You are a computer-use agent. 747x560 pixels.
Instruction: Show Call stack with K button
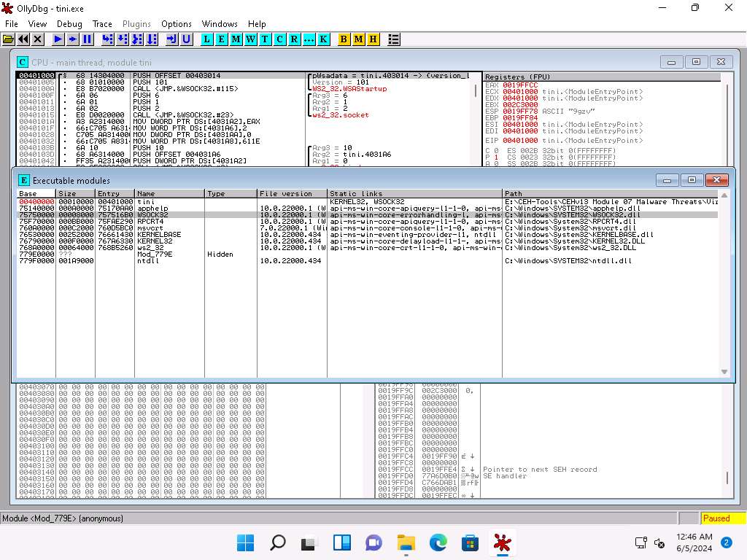pos(323,39)
